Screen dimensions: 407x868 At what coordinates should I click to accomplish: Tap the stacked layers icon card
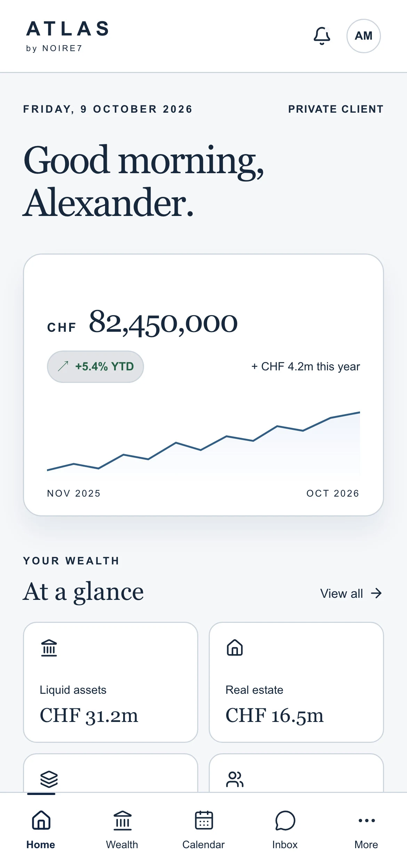pyautogui.click(x=111, y=773)
